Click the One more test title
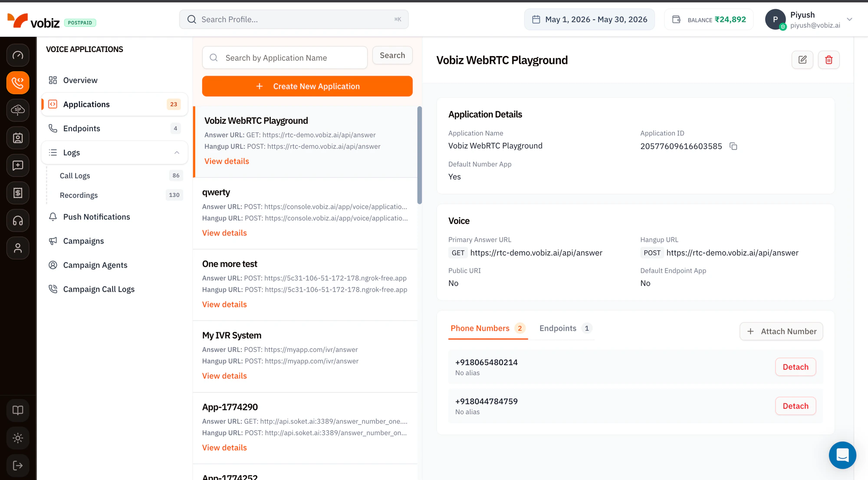 pyautogui.click(x=230, y=264)
